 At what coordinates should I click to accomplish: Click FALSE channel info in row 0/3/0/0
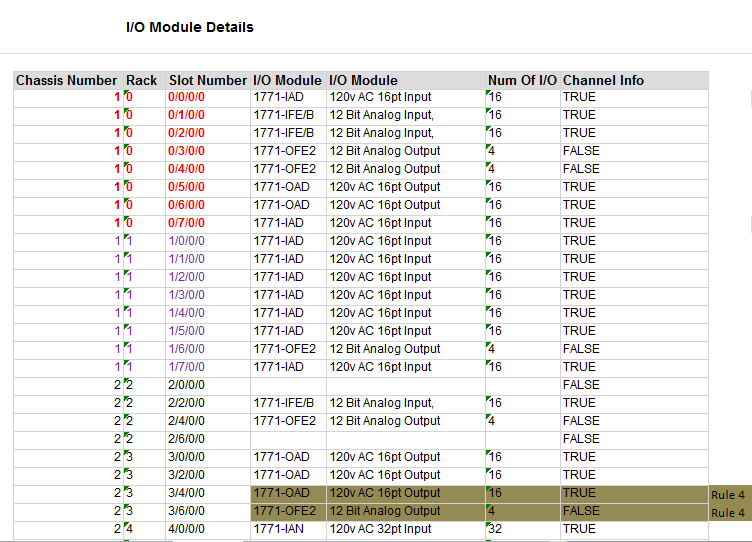[x=634, y=151]
